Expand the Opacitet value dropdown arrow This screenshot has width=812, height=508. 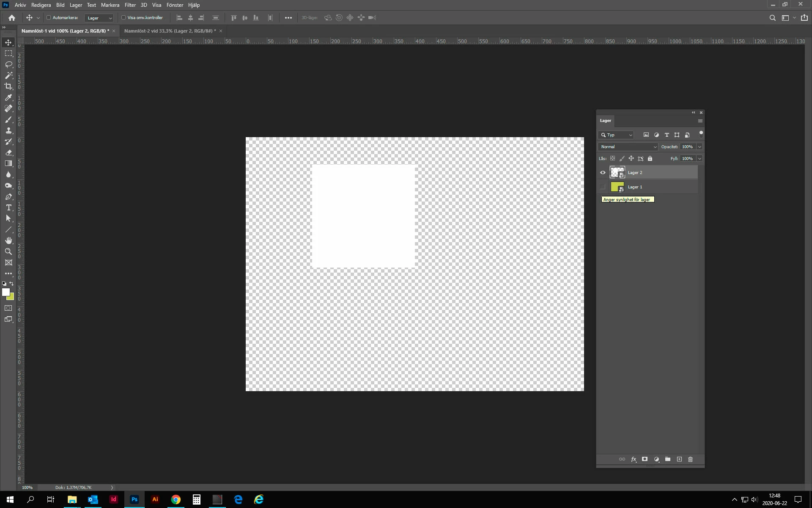(x=700, y=147)
